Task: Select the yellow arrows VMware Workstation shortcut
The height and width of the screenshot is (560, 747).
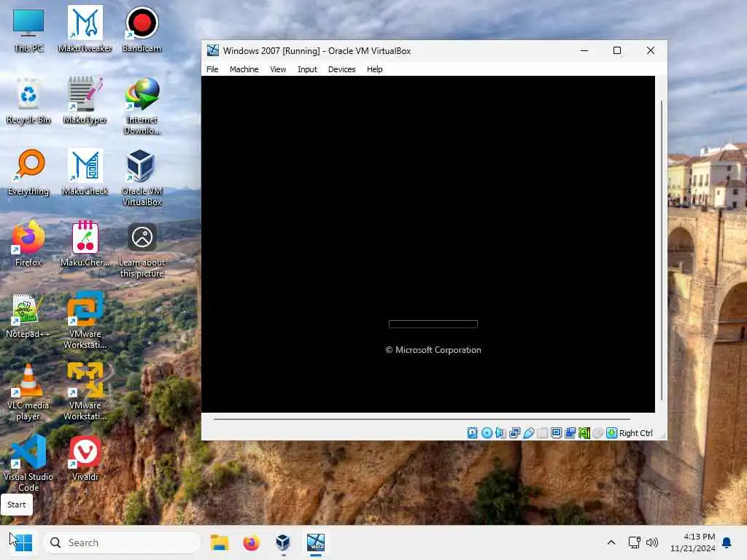Action: [x=85, y=392]
